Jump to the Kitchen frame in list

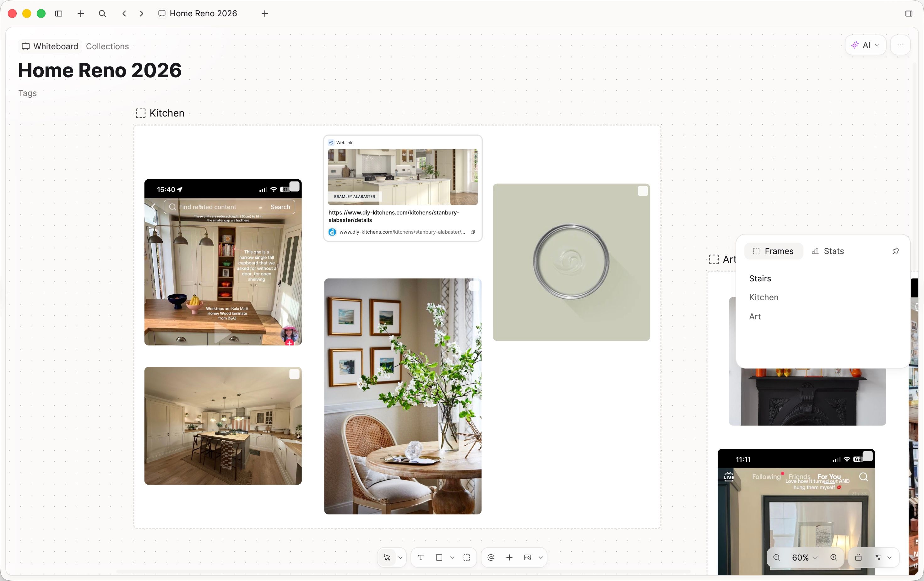[x=764, y=297]
